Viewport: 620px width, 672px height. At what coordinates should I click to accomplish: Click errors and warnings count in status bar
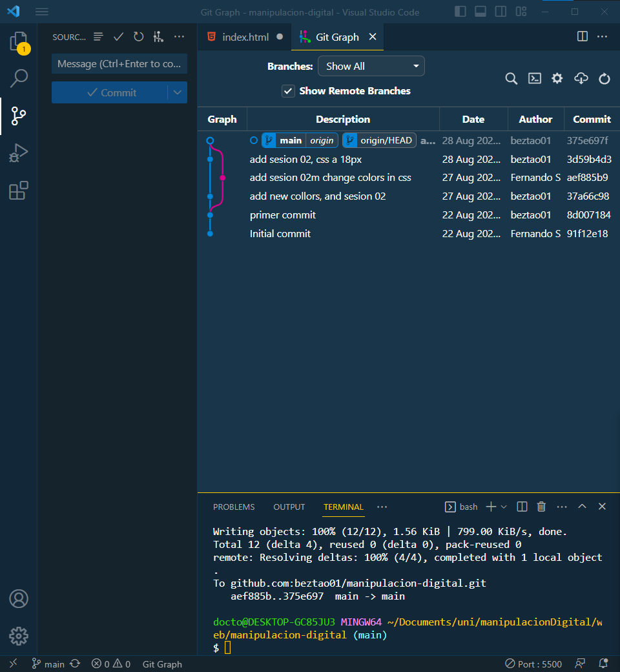110,664
